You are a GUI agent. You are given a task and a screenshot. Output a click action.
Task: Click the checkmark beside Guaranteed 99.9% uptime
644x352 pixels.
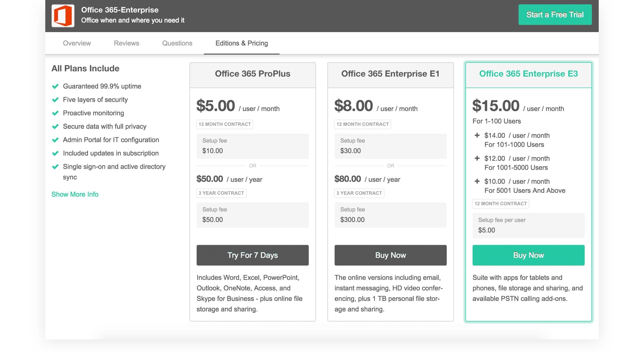click(56, 86)
